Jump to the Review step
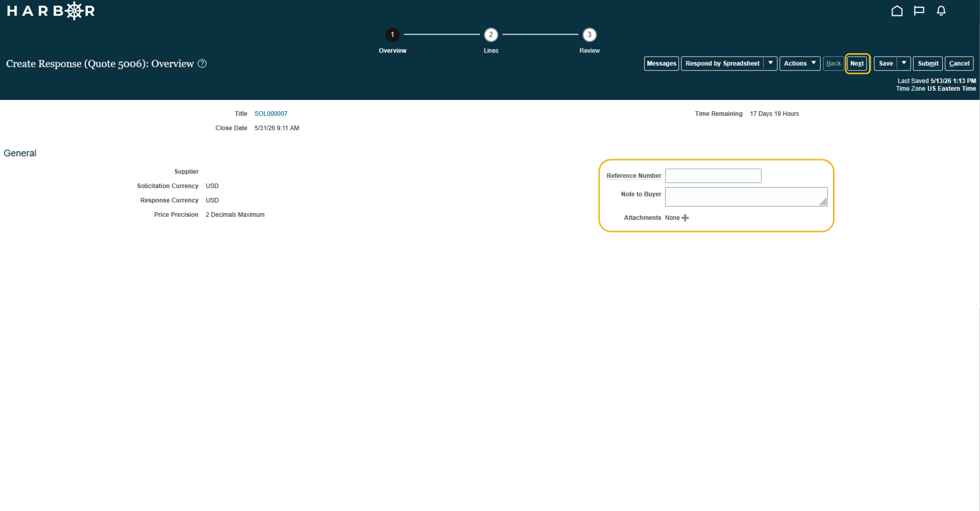The image size is (980, 511). [x=589, y=35]
